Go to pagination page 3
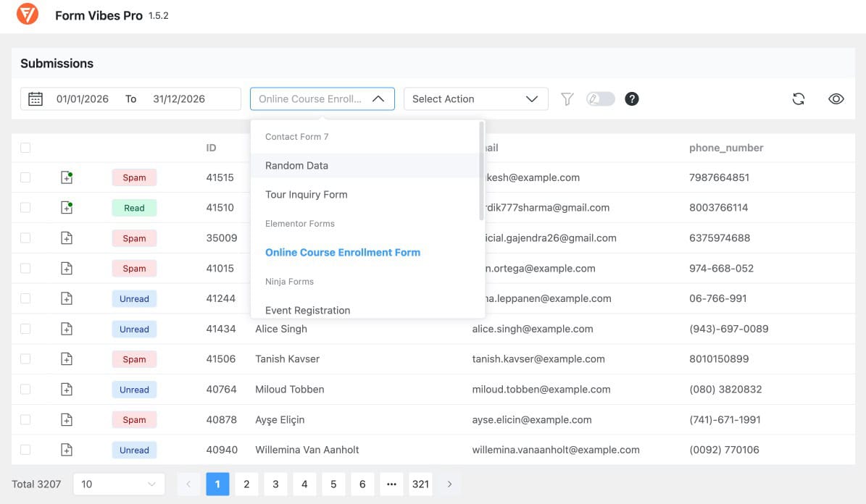This screenshot has width=866, height=504. tap(275, 484)
